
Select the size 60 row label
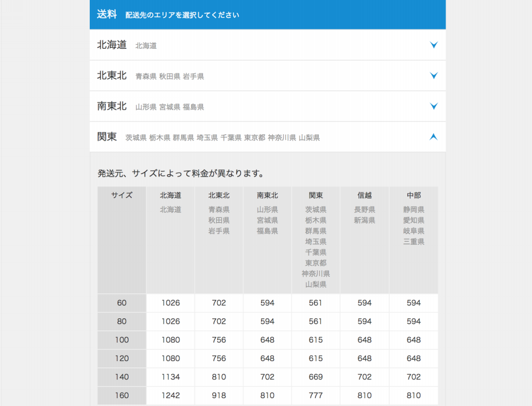122,303
